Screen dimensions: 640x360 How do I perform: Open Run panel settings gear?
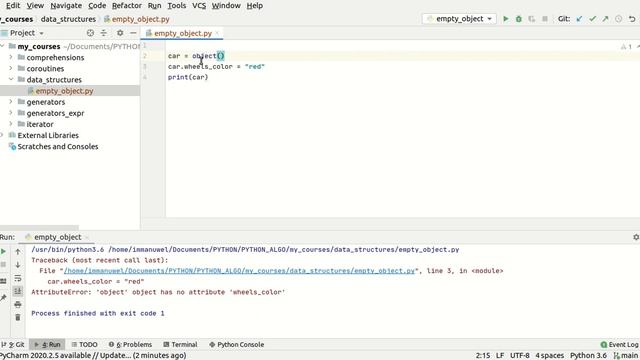coord(636,237)
